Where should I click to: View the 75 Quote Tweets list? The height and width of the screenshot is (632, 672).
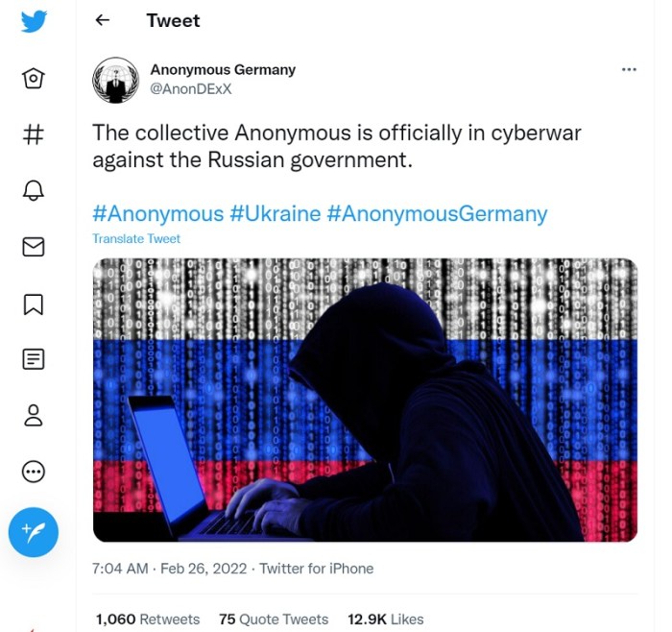pos(274,620)
